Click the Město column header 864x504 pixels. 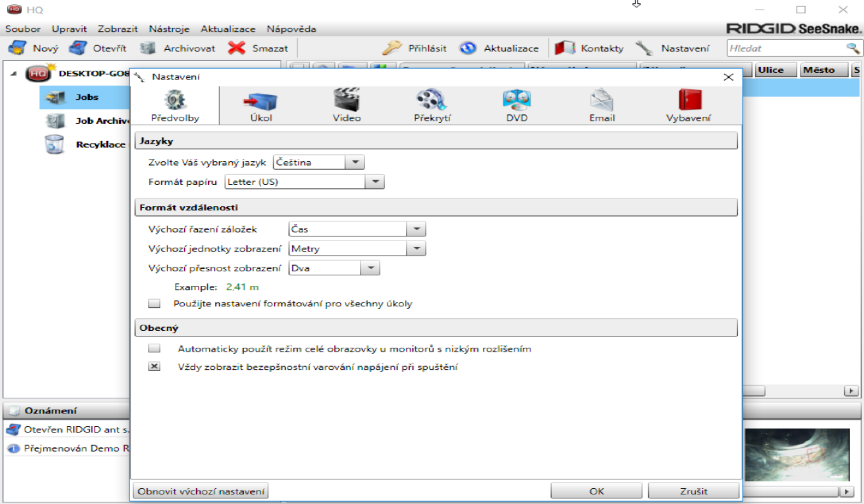point(823,70)
